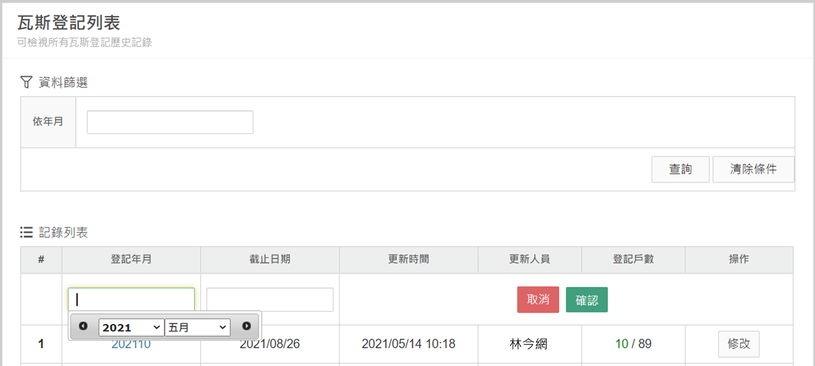This screenshot has width=815, height=366.
Task: Click the 清除條件 button
Action: 753,169
